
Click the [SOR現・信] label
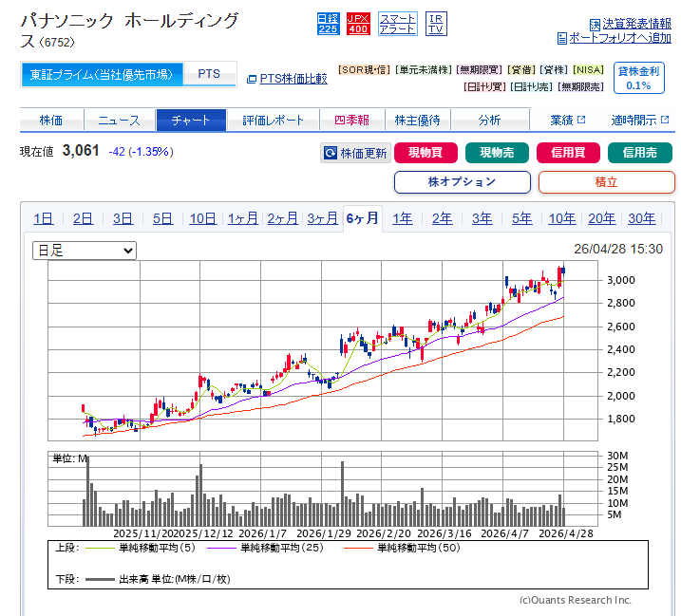click(x=365, y=70)
